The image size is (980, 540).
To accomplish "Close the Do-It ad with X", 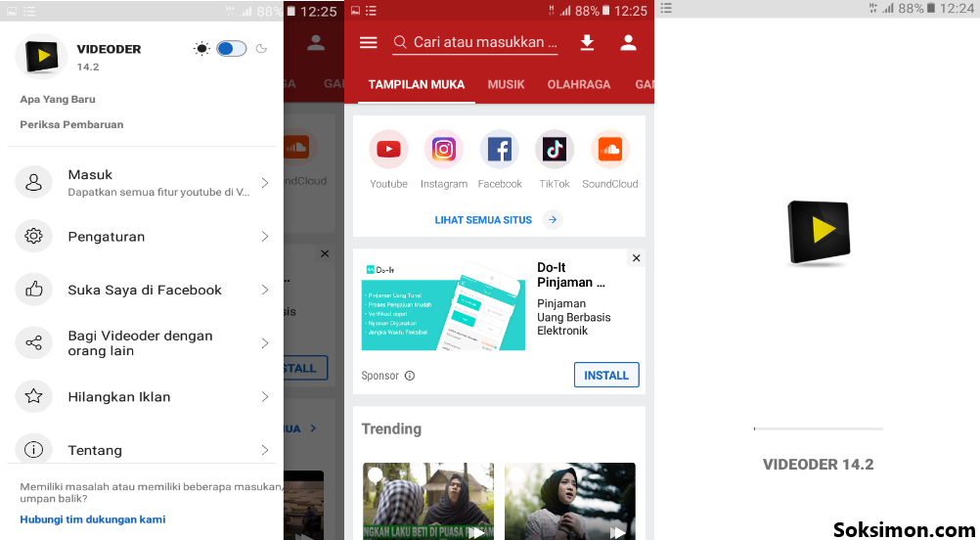I will pos(637,258).
